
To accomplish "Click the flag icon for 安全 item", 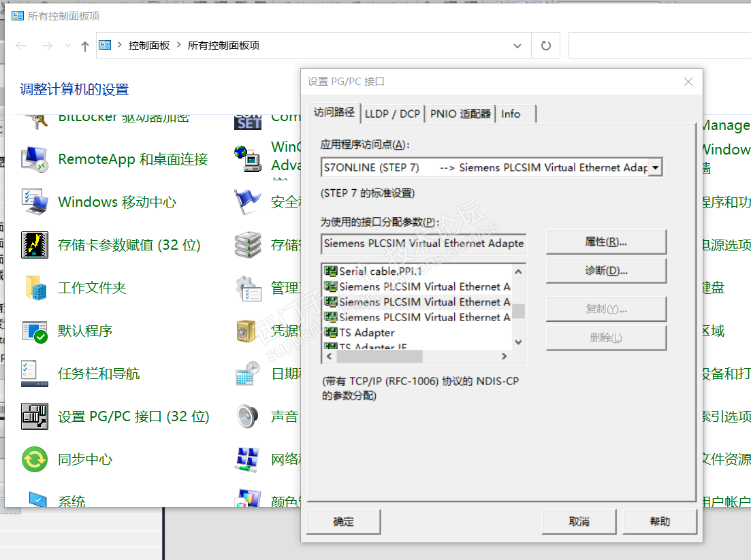I will tap(248, 202).
